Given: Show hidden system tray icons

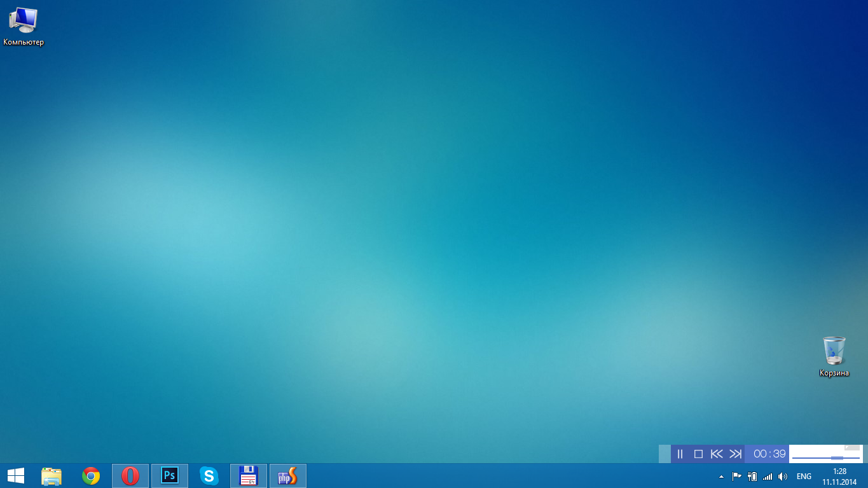Looking at the screenshot, I should tap(721, 477).
